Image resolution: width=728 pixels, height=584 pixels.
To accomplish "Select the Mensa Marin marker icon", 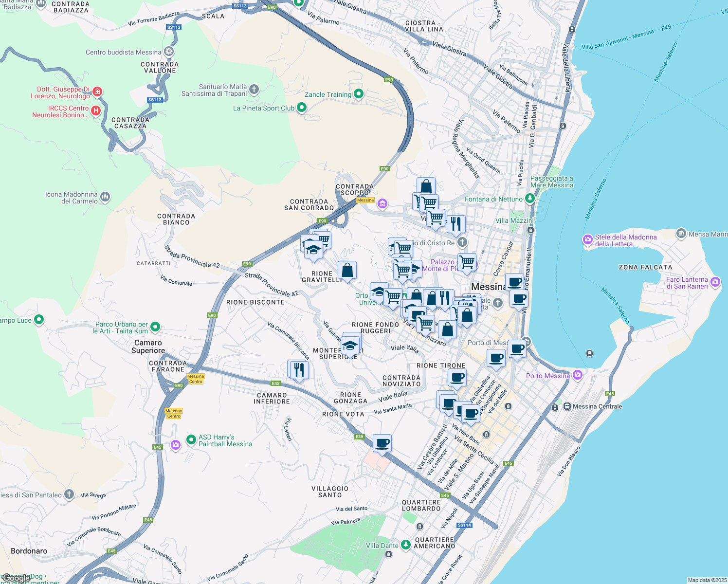I will point(681,234).
